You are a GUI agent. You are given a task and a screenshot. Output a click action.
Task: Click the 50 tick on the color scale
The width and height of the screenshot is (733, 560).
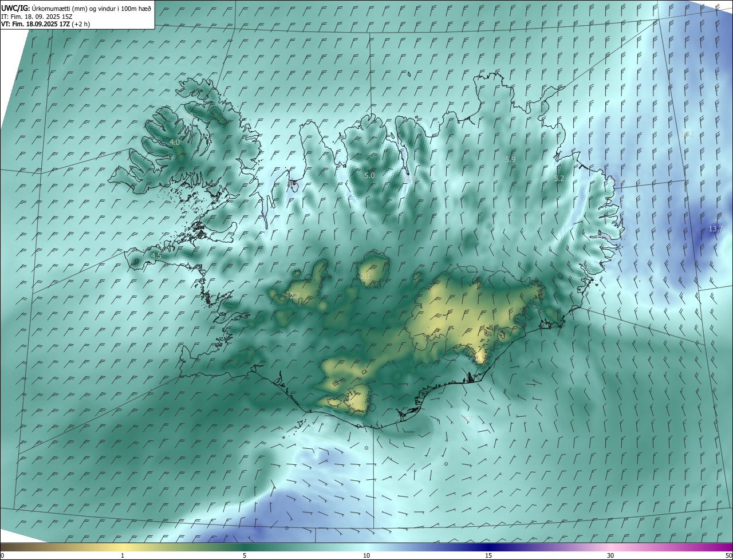click(x=728, y=555)
